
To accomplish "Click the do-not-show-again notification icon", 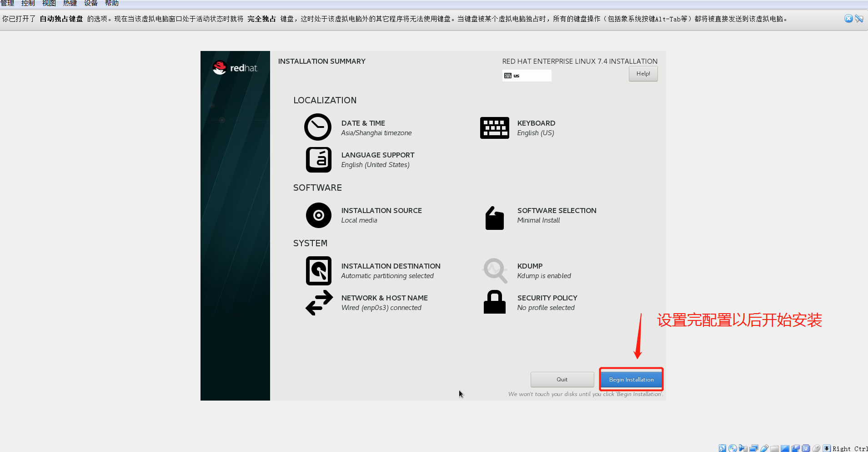I will coord(859,19).
